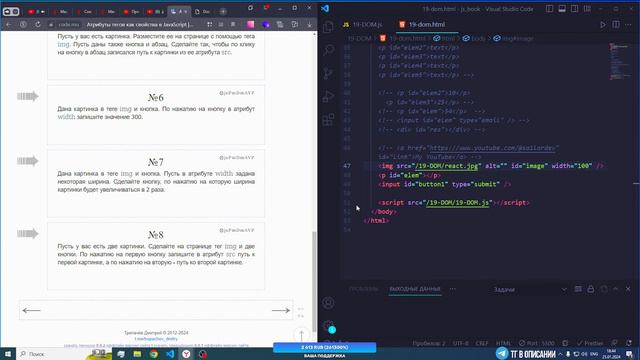The height and width of the screenshot is (360, 640).
Task: Open the @jsFixDwLVY link in task №8
Action: (237, 230)
